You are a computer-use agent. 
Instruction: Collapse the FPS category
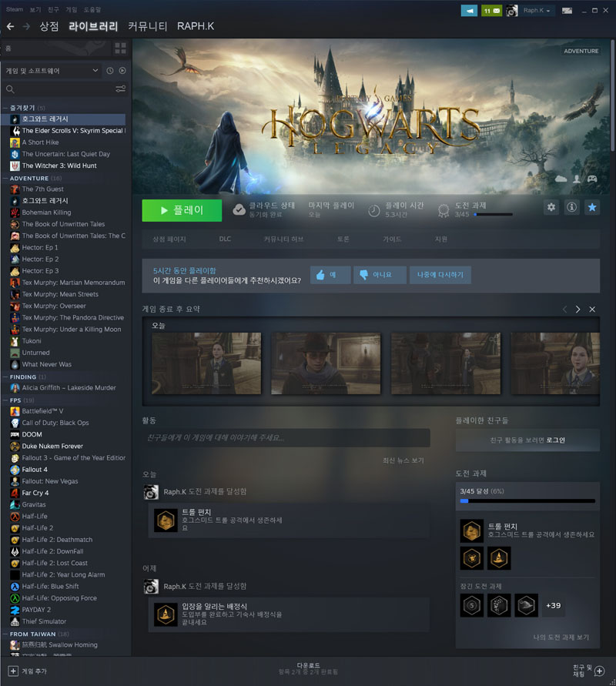(5, 400)
